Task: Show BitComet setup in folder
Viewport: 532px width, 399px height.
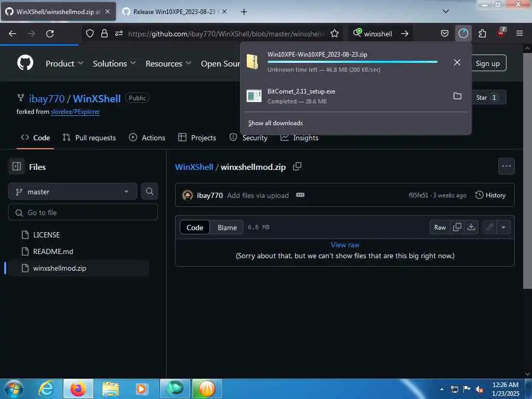Action: (457, 96)
